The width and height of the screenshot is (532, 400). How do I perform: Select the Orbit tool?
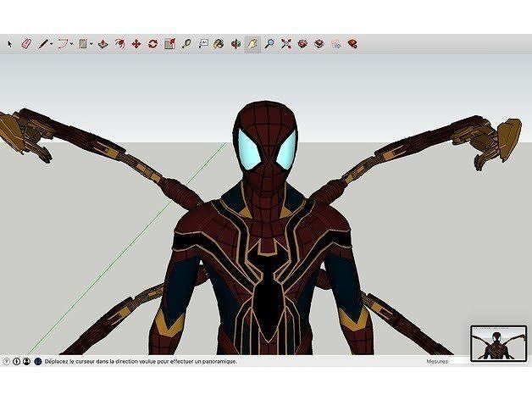coord(236,44)
